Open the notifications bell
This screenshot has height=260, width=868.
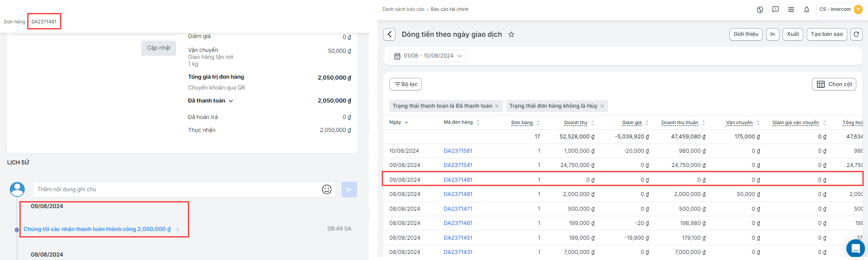[806, 10]
